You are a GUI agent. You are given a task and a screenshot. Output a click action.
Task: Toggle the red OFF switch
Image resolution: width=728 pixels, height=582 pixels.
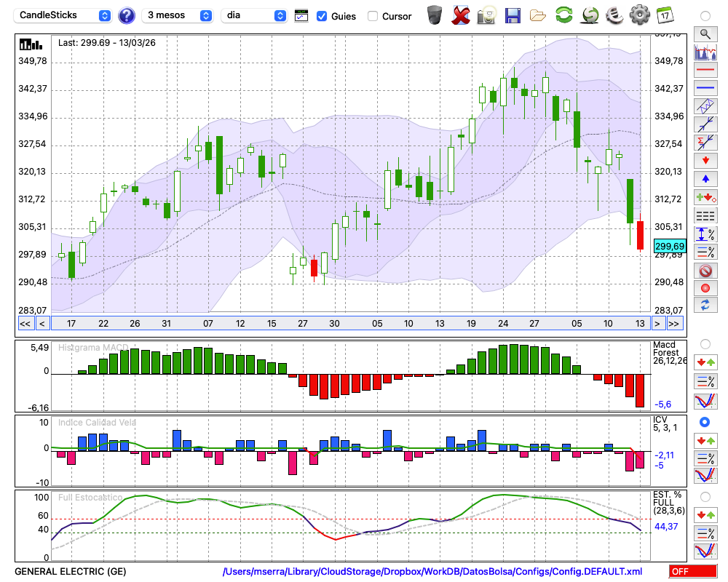[693, 571]
